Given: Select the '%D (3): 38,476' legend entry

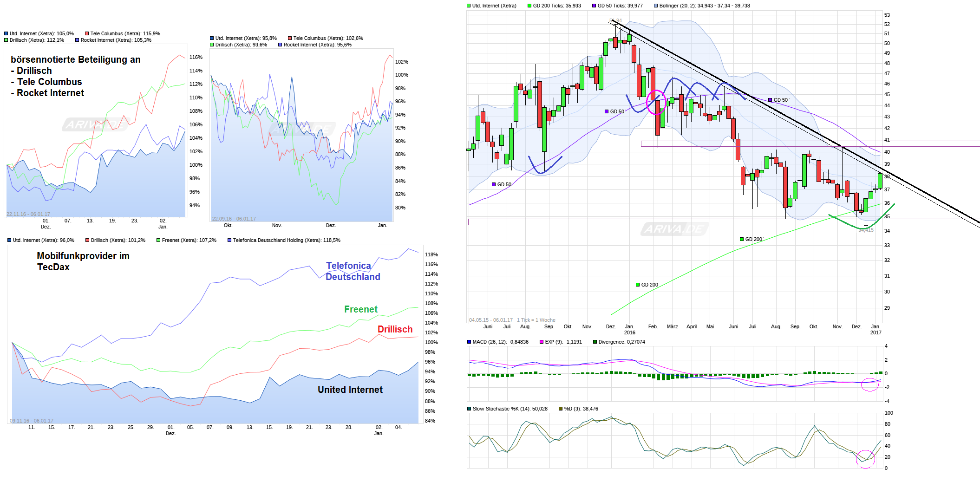Looking at the screenshot, I should click(x=581, y=409).
